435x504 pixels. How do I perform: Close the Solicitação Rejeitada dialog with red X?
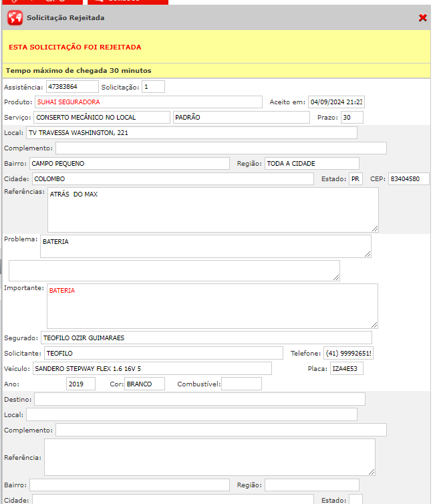pos(423,17)
